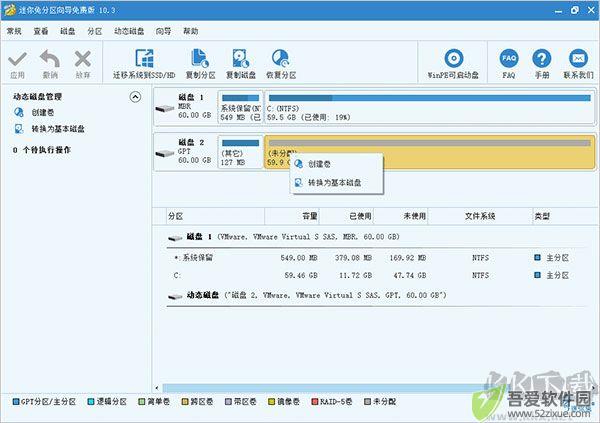Click the GPT分区/主分区 legend swatch
Image resolution: width=600 pixels, height=423 pixels.
(x=16, y=402)
